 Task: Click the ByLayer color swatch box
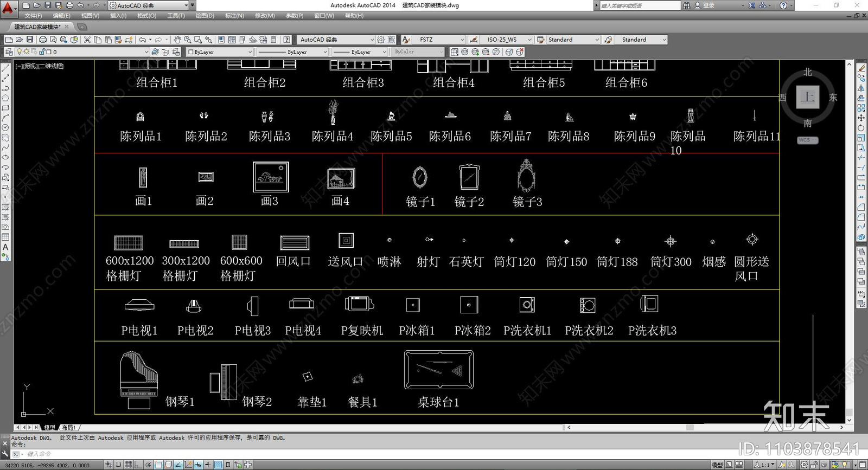tap(190, 52)
